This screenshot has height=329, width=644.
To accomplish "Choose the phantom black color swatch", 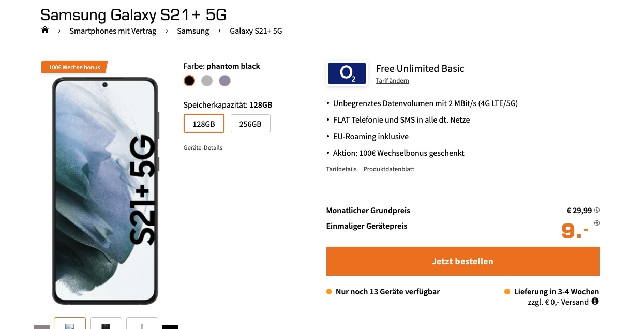I will (x=189, y=81).
